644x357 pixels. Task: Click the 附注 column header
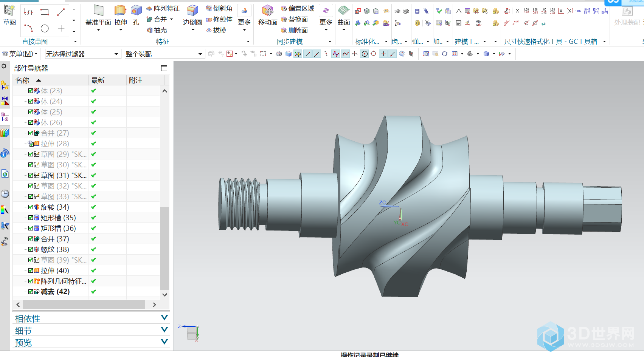tap(145, 80)
